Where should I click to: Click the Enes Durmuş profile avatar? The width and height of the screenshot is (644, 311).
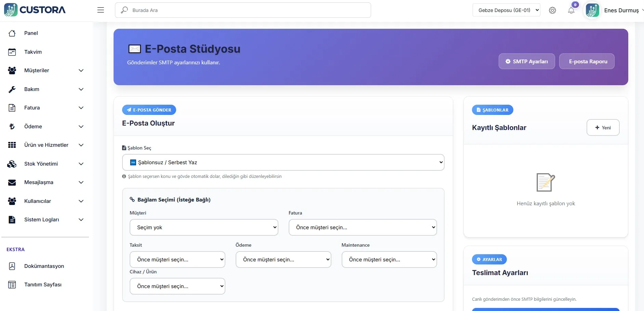click(592, 10)
